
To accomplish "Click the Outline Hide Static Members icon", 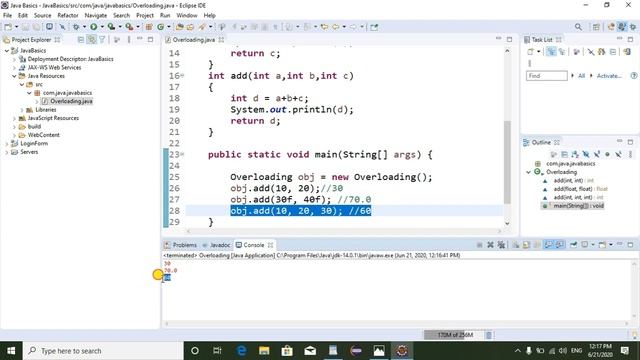I will [x=597, y=154].
